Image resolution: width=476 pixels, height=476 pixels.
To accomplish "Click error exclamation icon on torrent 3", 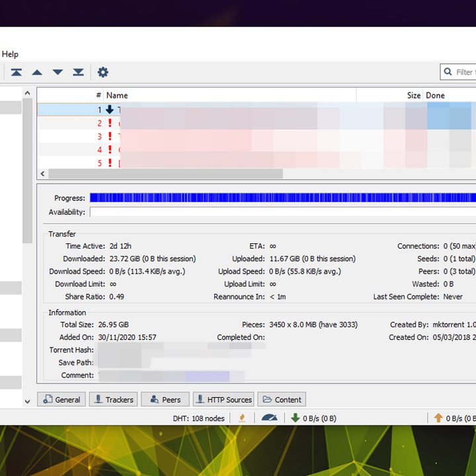I will click(110, 136).
